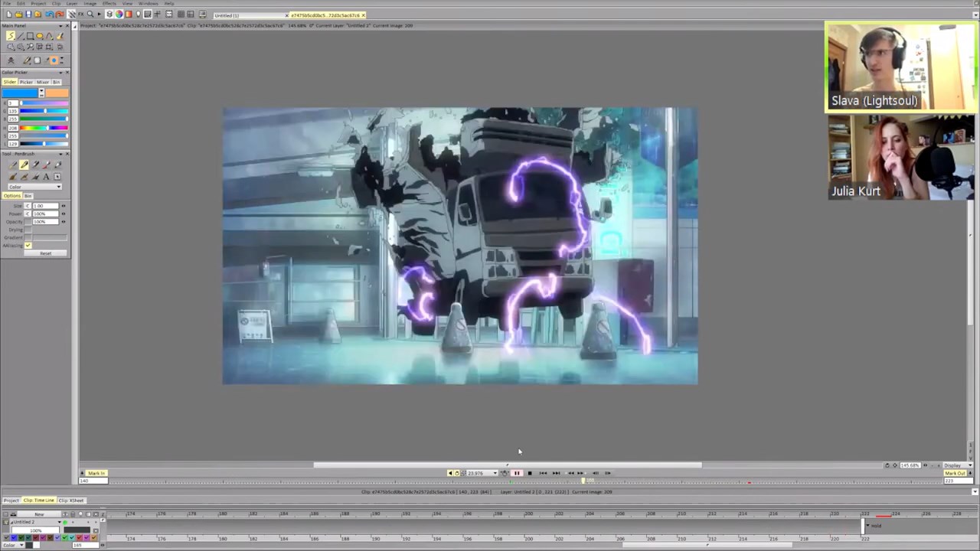Toggle the eye next to Size field
The width and height of the screenshot is (980, 551).
(x=63, y=206)
